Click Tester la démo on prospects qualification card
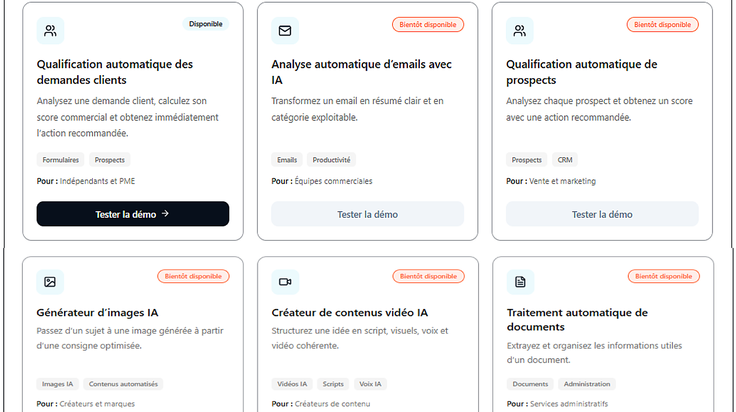The image size is (736, 412). pyautogui.click(x=602, y=214)
